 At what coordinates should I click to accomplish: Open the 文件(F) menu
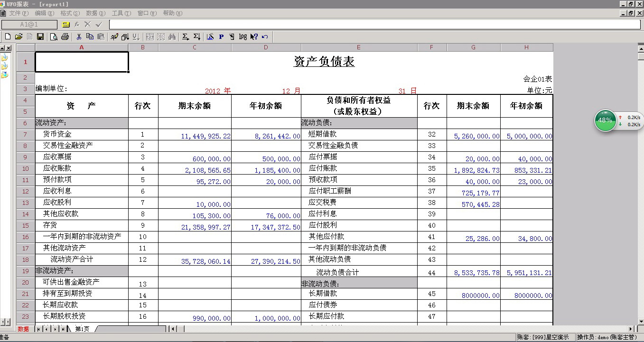[19, 13]
